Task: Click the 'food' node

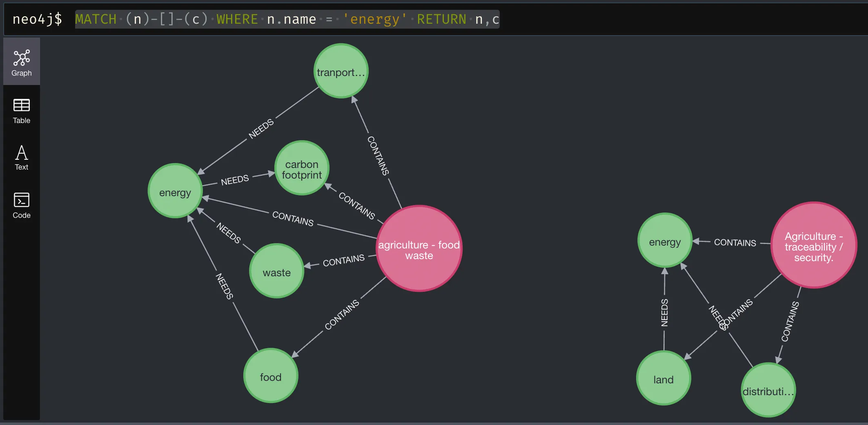Action: point(270,376)
